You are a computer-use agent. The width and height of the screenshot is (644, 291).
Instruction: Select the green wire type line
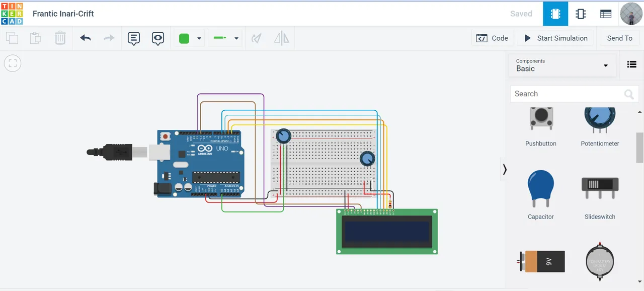(220, 38)
